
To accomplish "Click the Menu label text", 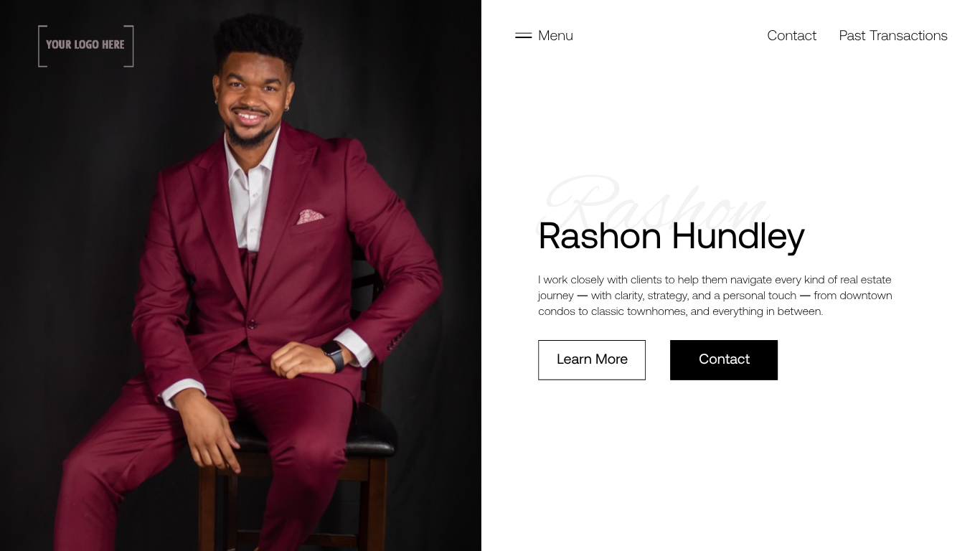I will tap(555, 36).
